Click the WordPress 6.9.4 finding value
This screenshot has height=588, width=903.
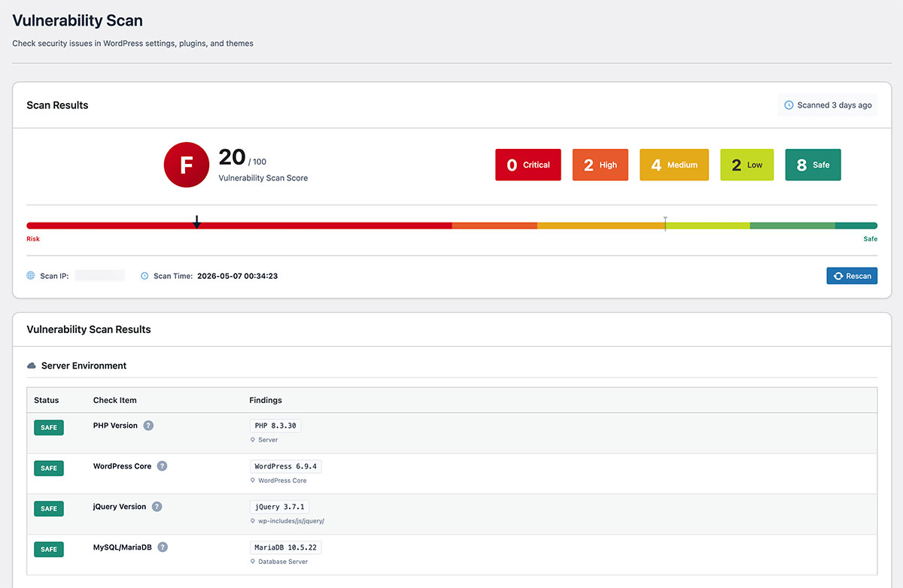click(x=286, y=466)
